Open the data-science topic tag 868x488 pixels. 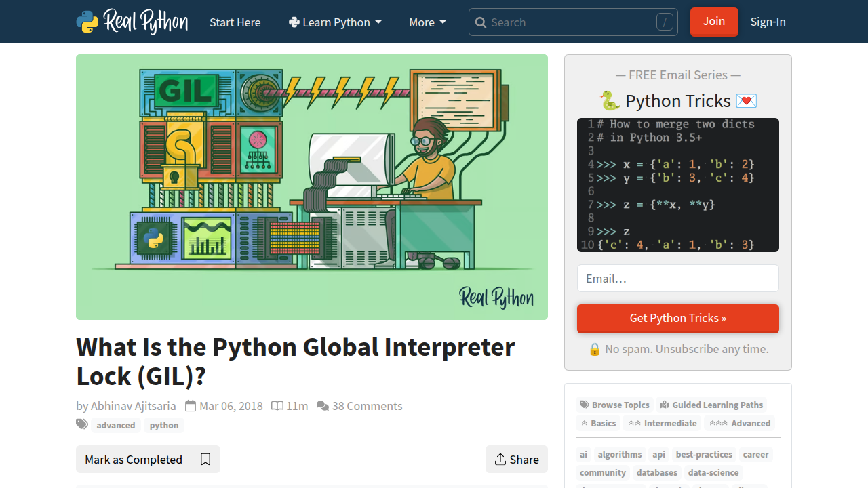pyautogui.click(x=713, y=472)
